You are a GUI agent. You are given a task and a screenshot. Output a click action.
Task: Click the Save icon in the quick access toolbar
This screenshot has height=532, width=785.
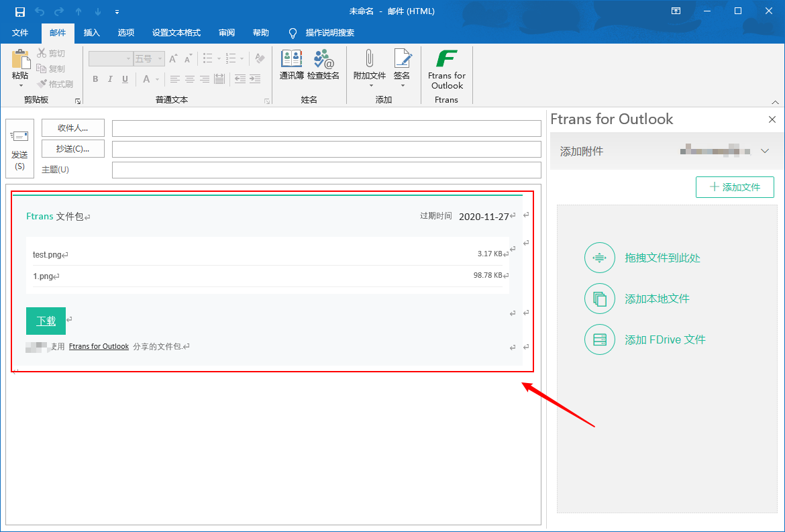pos(20,11)
